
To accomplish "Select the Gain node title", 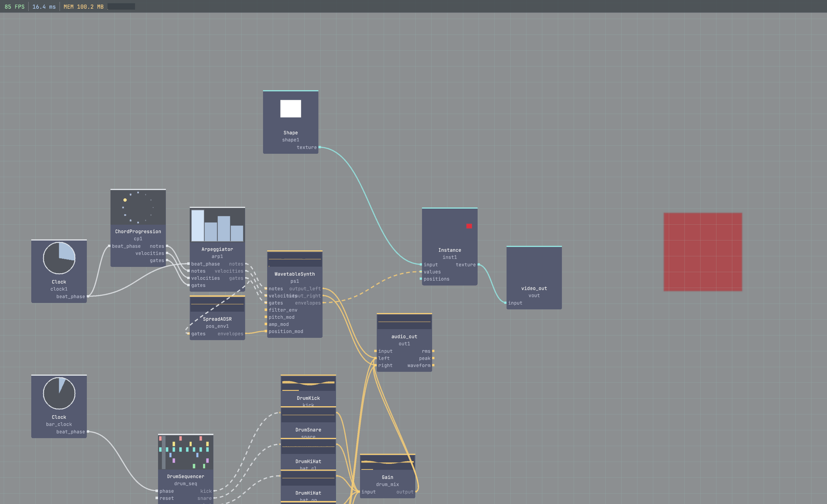I will pos(388,477).
